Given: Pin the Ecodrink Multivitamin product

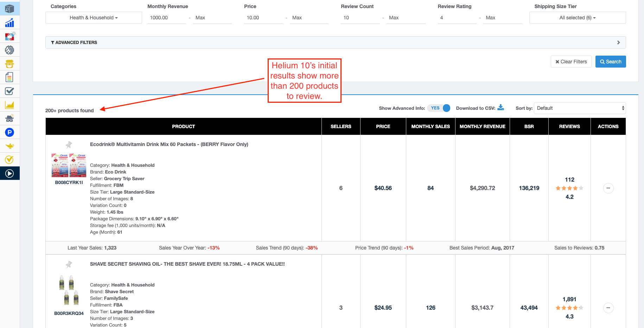Looking at the screenshot, I should [x=69, y=145].
